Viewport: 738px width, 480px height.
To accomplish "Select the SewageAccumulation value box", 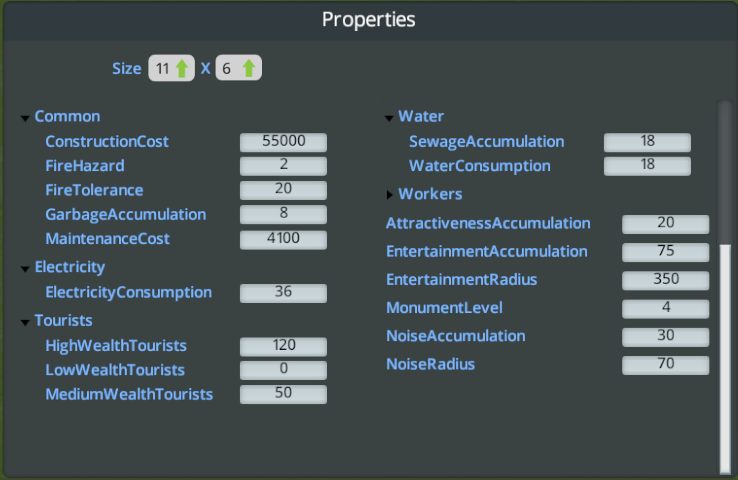I will [647, 142].
